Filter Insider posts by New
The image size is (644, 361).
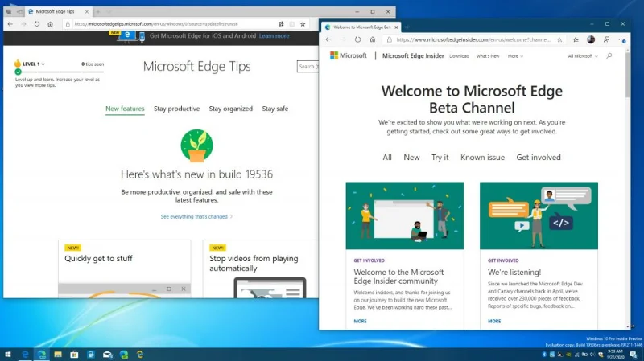click(x=411, y=158)
